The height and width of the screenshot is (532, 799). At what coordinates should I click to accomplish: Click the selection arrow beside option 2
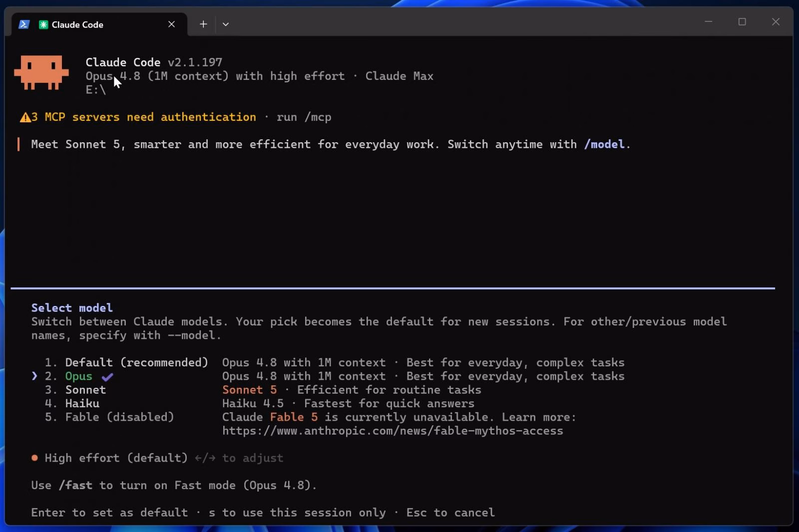[34, 376]
